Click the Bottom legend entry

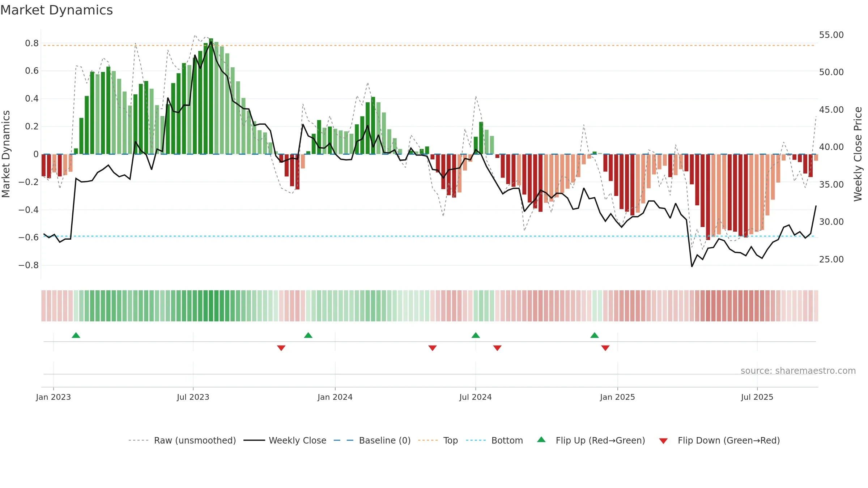(494, 440)
